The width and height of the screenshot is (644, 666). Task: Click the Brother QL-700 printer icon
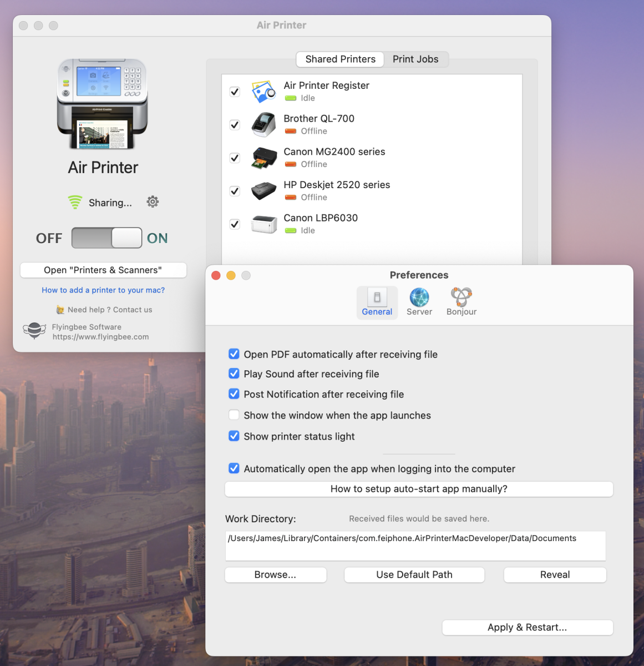pos(264,125)
